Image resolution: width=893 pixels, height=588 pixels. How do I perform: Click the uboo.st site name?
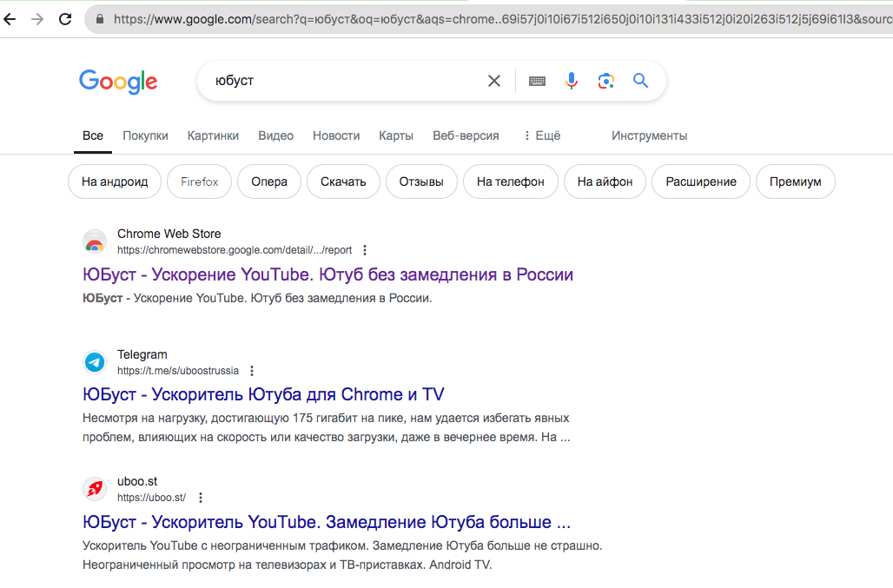[x=137, y=481]
